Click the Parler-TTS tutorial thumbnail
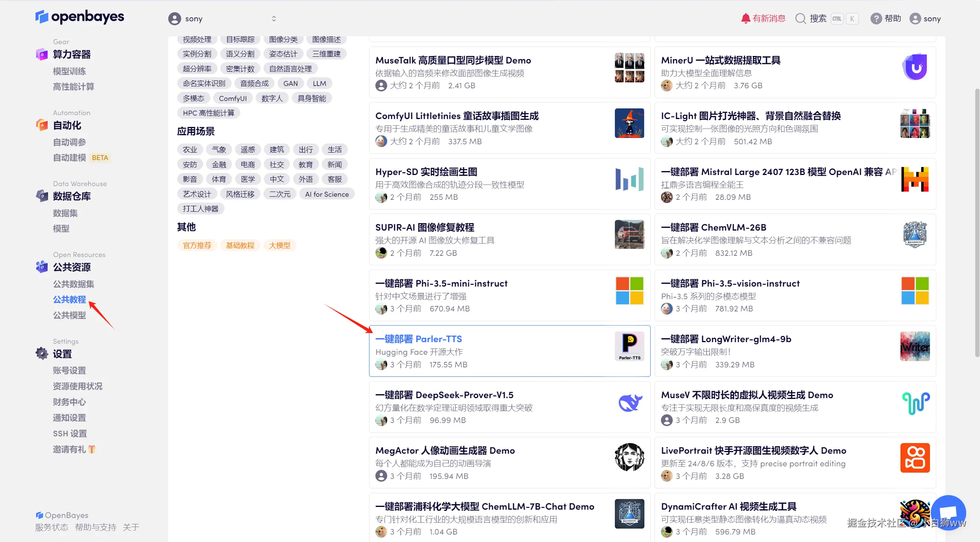980x542 pixels. pos(629,346)
